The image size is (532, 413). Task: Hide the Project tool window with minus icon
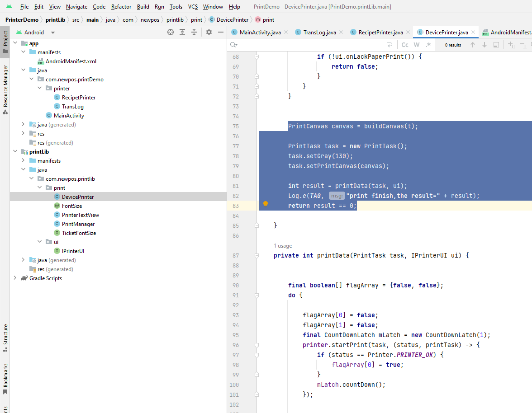[x=221, y=32]
